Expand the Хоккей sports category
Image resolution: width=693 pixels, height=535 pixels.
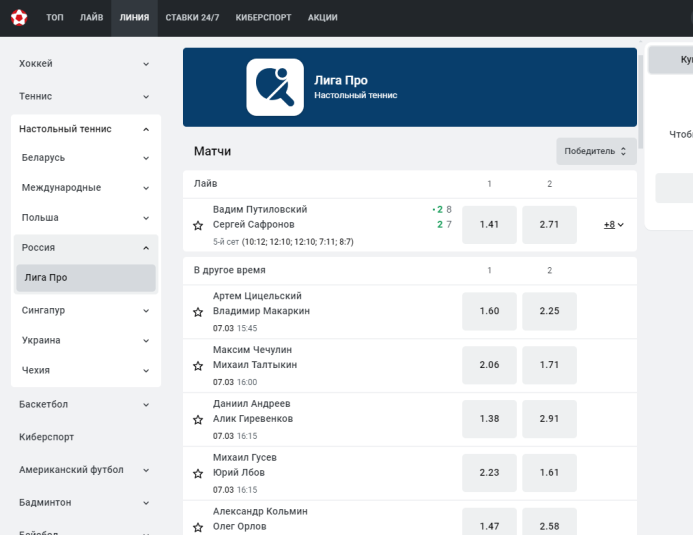coord(84,64)
